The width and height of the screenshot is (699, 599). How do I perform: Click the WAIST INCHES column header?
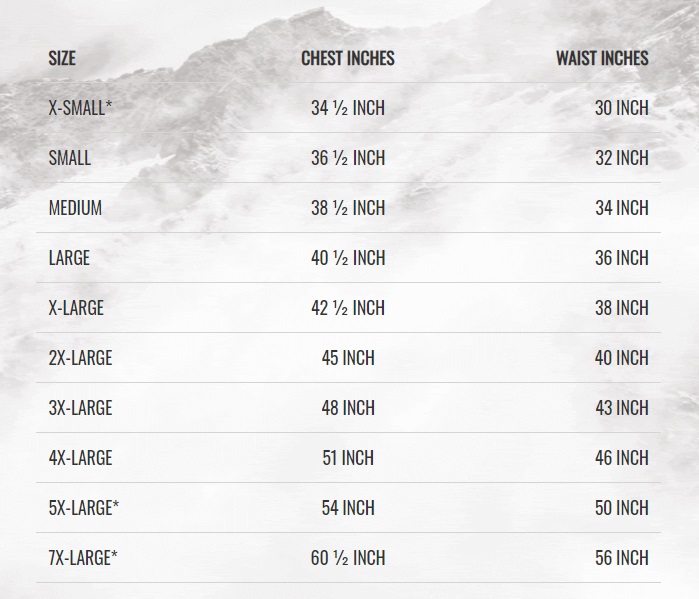[602, 58]
